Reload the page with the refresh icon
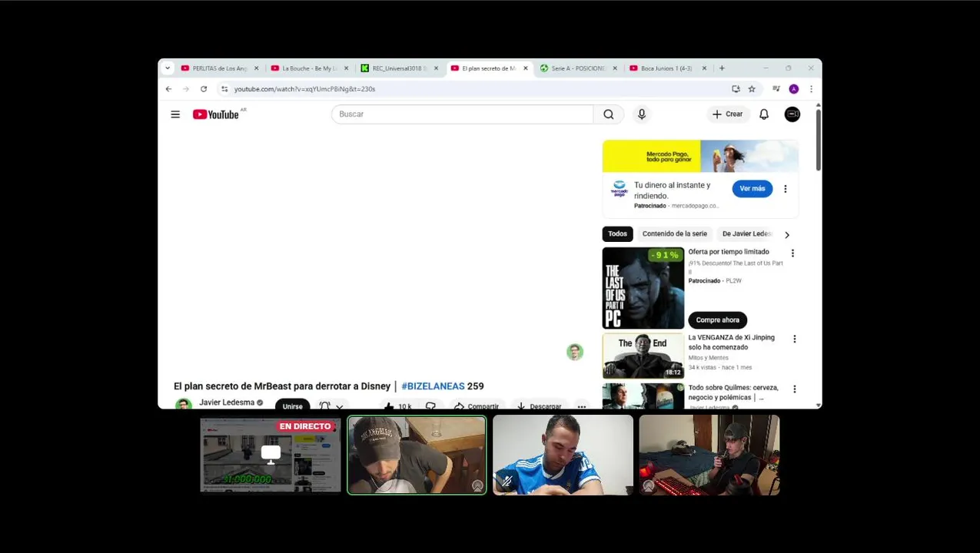980x553 pixels. (204, 89)
